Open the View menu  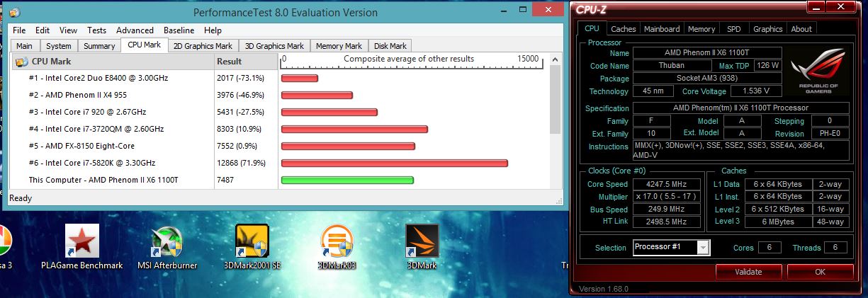pyautogui.click(x=68, y=30)
